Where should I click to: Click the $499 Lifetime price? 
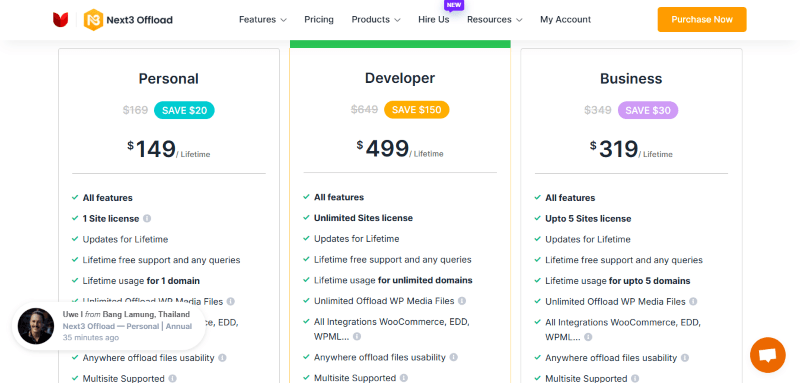pos(400,149)
